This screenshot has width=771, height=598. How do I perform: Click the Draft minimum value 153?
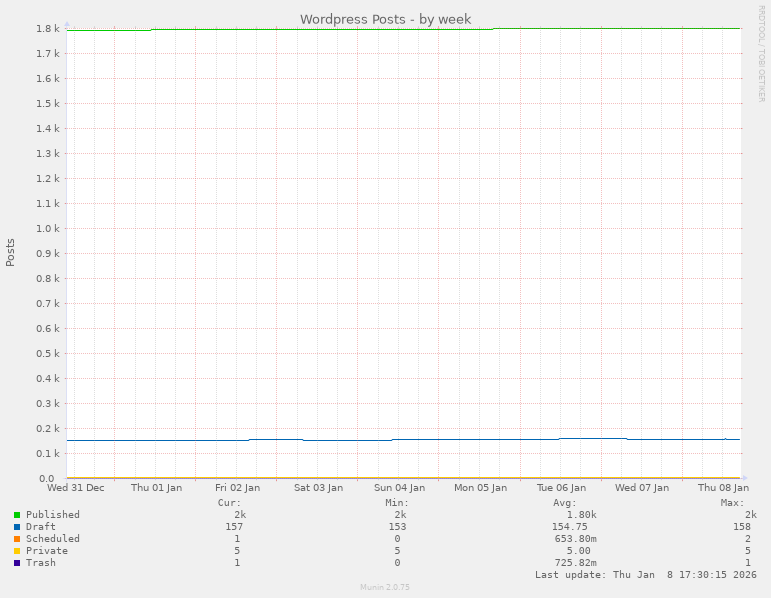point(397,527)
